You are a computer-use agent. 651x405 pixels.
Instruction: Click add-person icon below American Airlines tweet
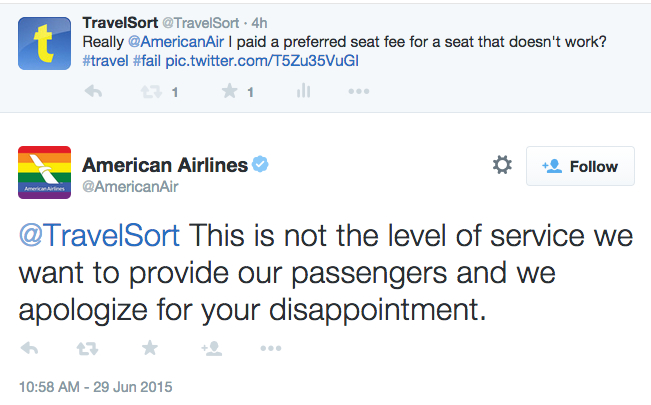212,349
